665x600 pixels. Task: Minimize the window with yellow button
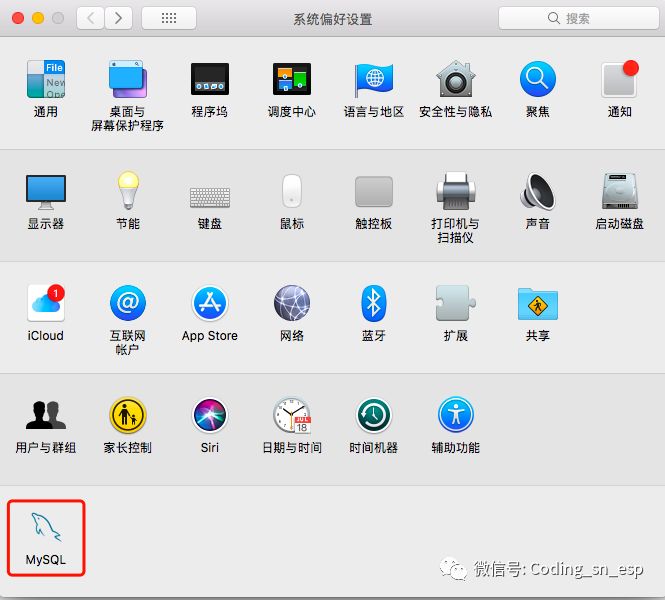click(38, 18)
